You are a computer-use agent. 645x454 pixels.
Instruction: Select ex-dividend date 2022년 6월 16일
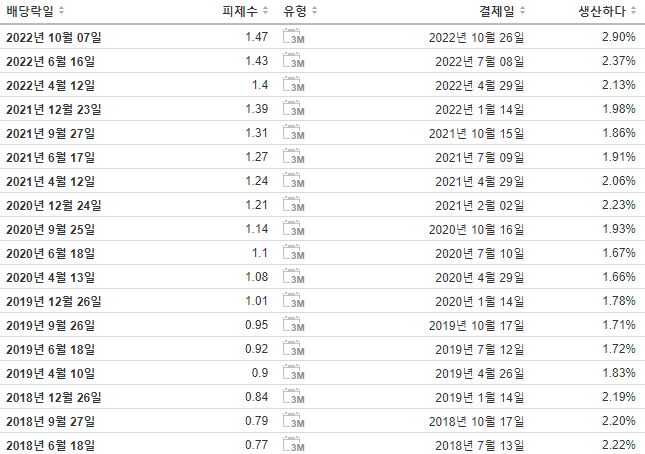point(51,62)
